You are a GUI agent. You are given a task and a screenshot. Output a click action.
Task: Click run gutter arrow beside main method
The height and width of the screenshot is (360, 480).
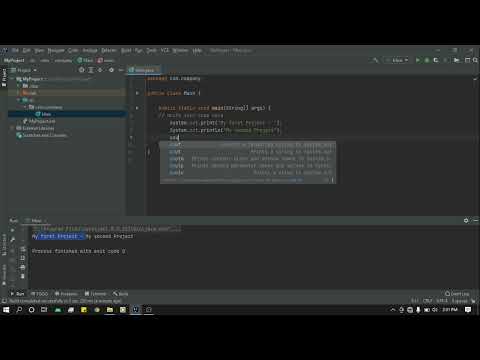point(137,108)
